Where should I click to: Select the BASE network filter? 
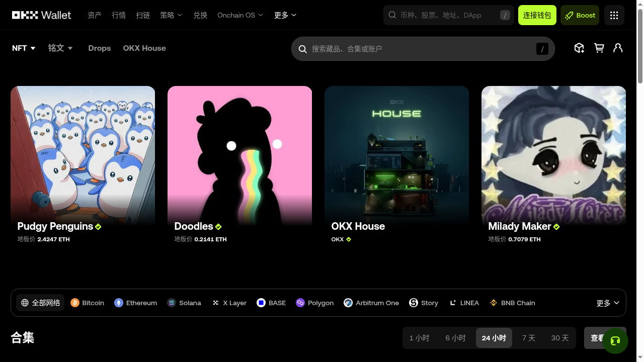click(x=271, y=303)
